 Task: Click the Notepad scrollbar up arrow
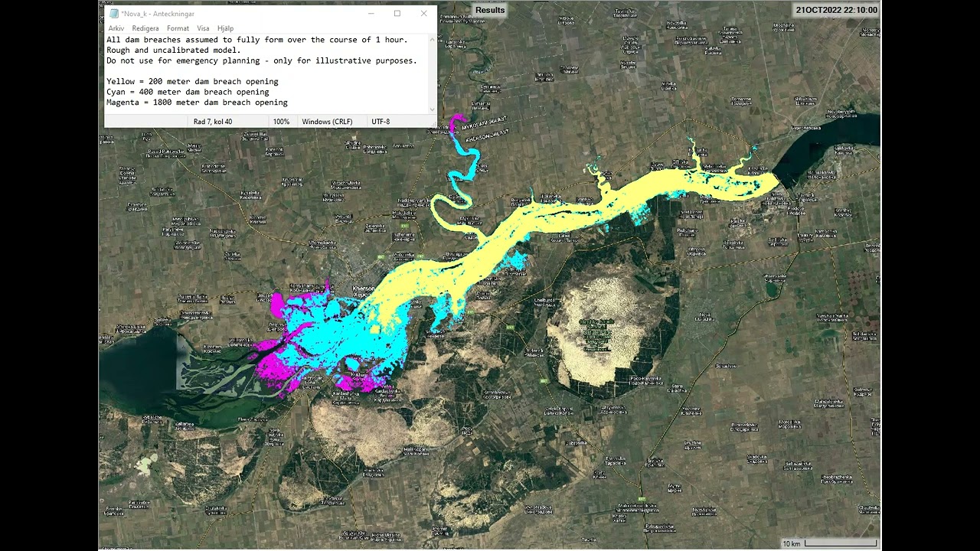click(432, 38)
